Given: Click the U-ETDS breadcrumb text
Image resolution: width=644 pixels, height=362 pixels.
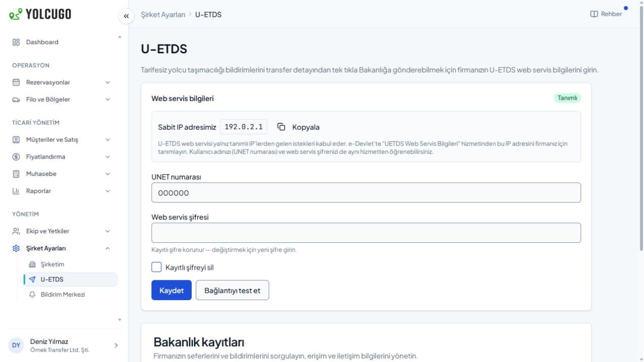Looking at the screenshot, I should tap(208, 15).
